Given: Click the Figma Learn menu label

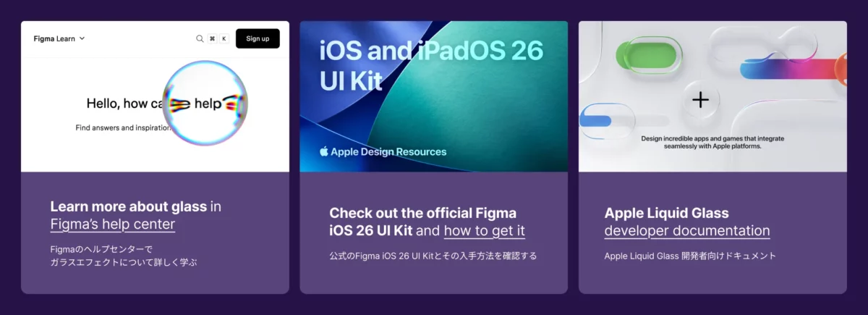Looking at the screenshot, I should point(54,38).
